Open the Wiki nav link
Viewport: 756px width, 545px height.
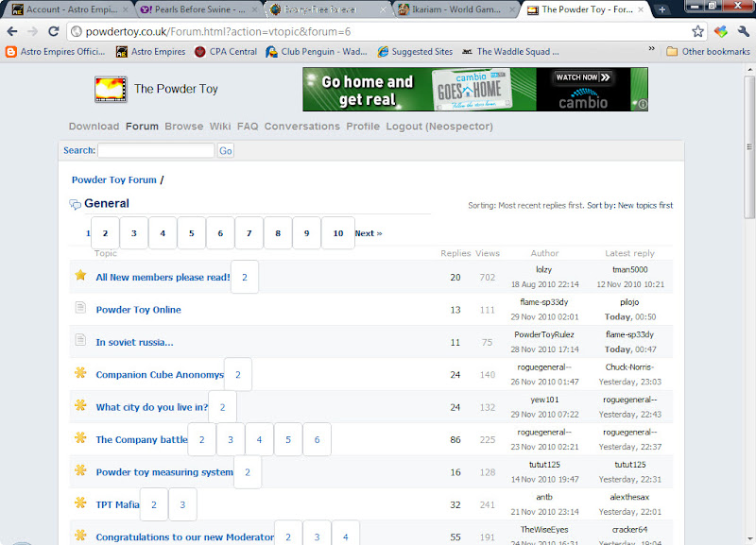click(x=220, y=127)
